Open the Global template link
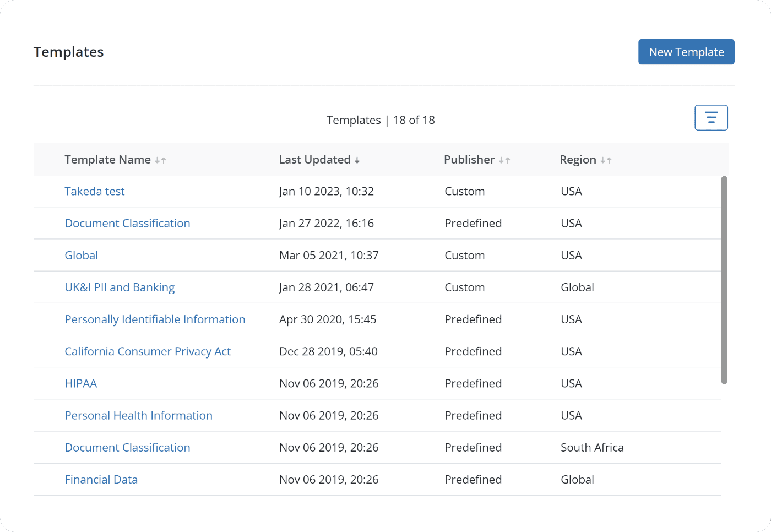771x532 pixels. 82,256
